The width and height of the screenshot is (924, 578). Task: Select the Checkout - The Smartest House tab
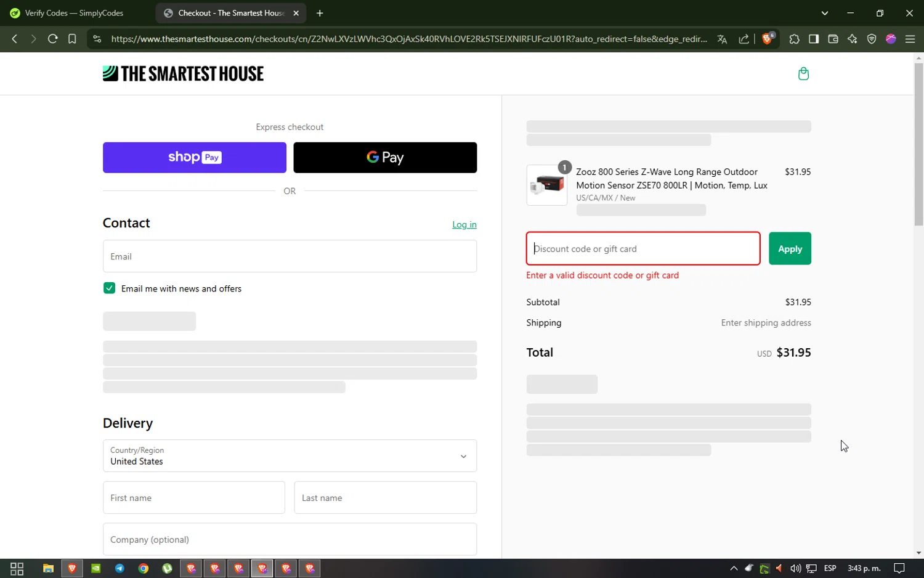pos(231,13)
